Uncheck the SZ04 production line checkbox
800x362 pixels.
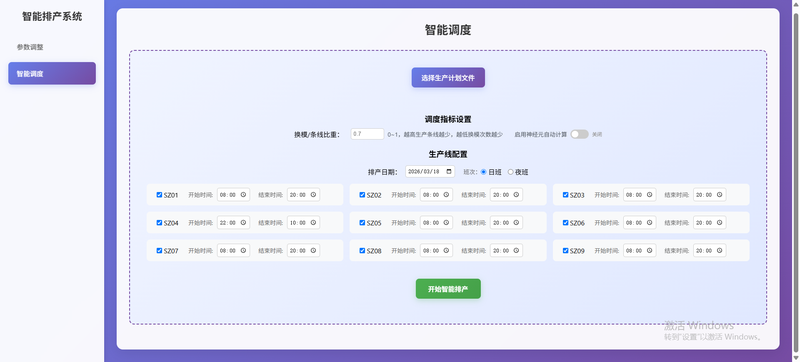coord(159,223)
